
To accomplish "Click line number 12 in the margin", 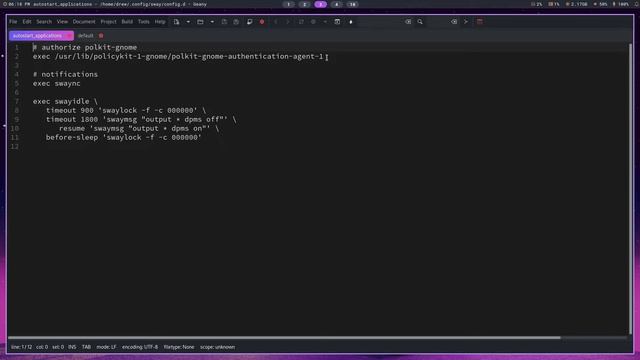I will (15, 147).
